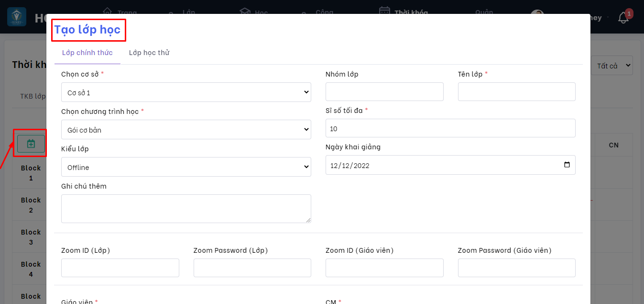Click the user avatar in the navbar

(x=536, y=14)
